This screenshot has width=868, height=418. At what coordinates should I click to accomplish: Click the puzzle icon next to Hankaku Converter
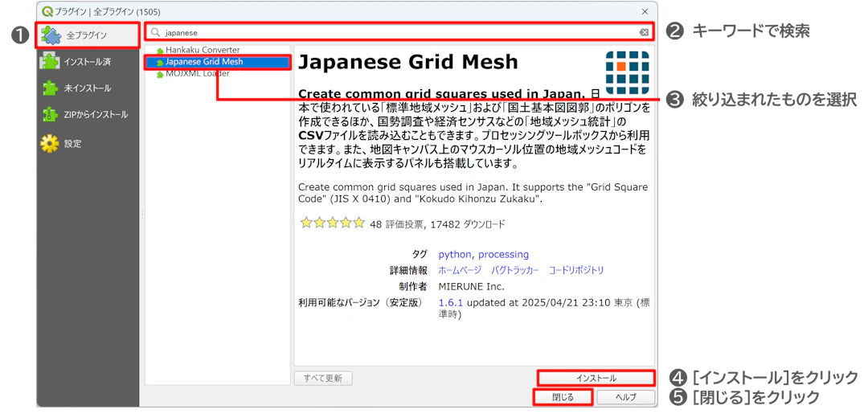[160, 51]
